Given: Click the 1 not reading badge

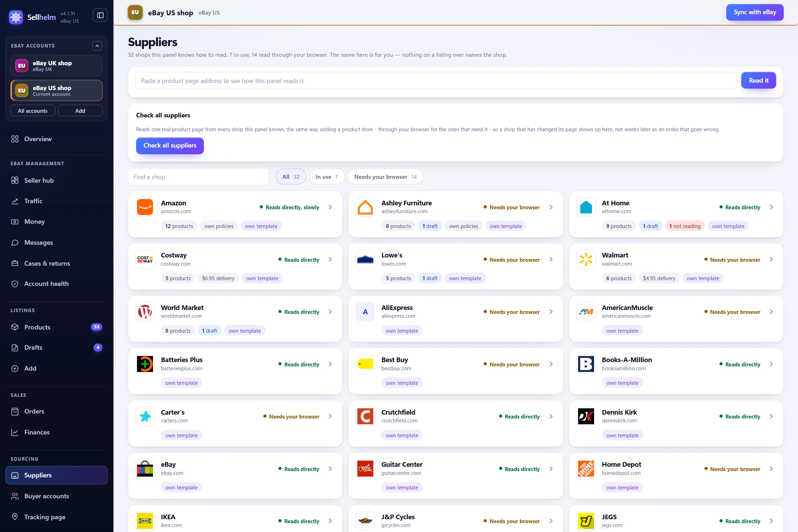Looking at the screenshot, I should coord(685,226).
